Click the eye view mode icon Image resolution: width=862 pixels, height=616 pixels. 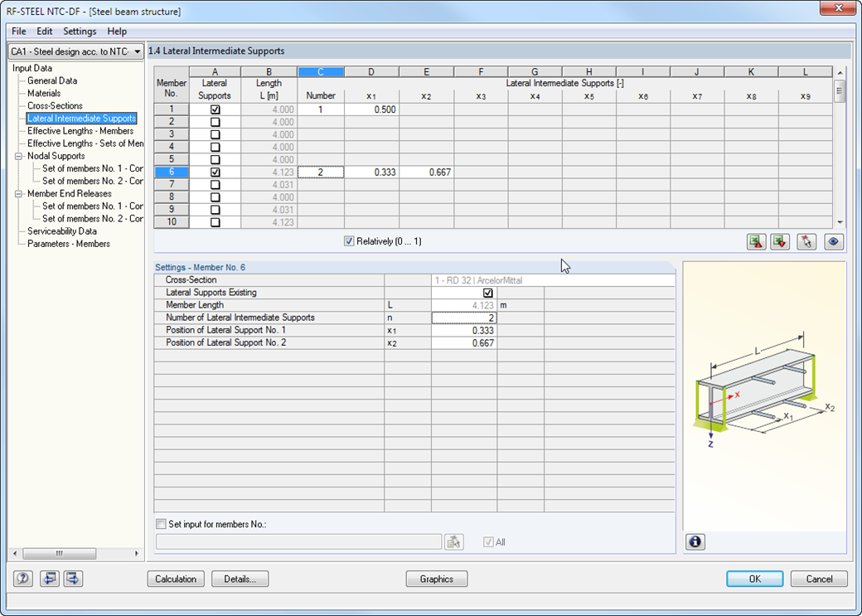[x=834, y=241]
